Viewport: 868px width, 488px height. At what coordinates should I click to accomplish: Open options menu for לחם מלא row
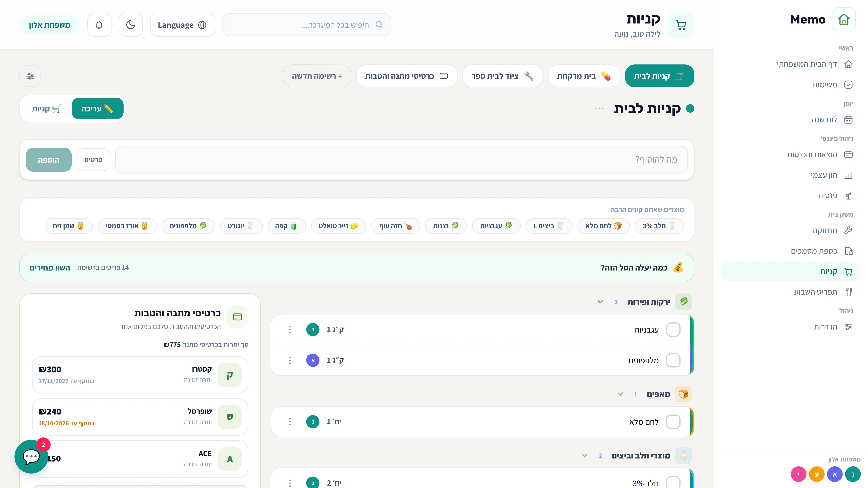tap(290, 422)
